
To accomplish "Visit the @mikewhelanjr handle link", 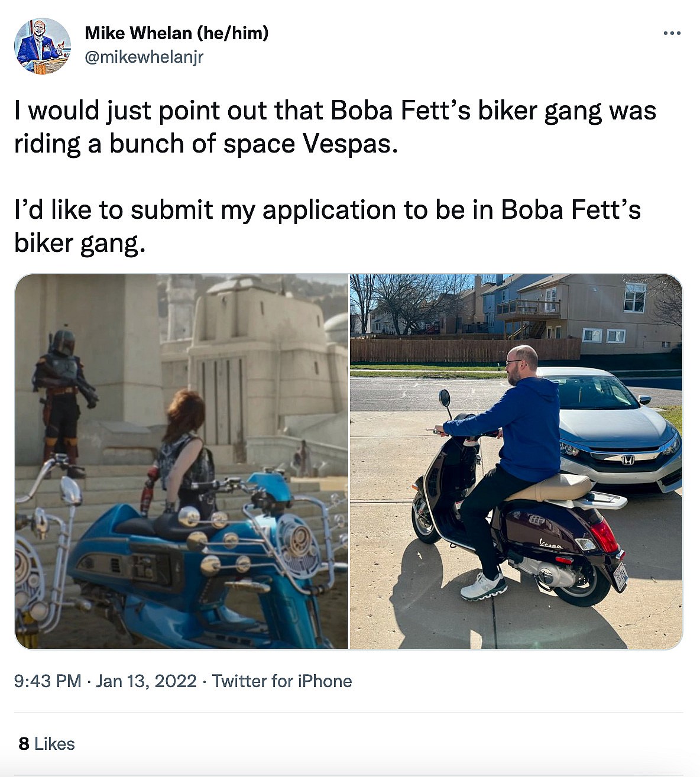I will (x=144, y=57).
